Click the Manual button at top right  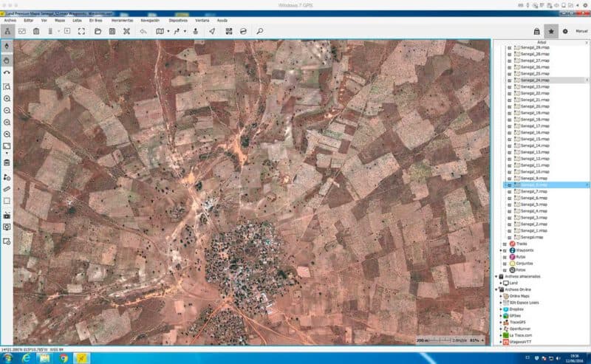click(581, 31)
